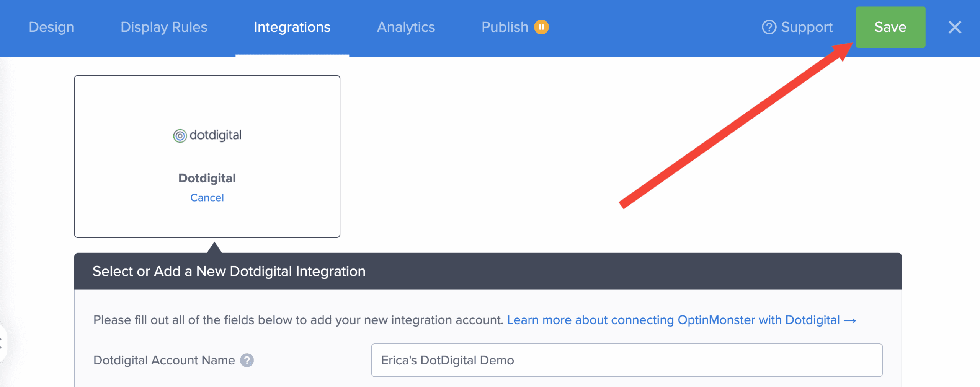Go to the Analytics tab
Image resolution: width=980 pixels, height=387 pixels.
pos(406,27)
